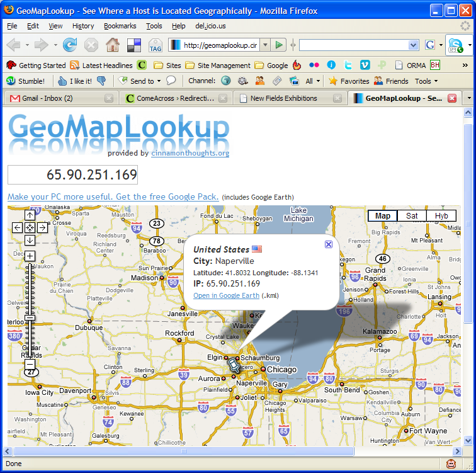476x473 pixels.
Task: Select the Map view type button
Action: tap(382, 215)
